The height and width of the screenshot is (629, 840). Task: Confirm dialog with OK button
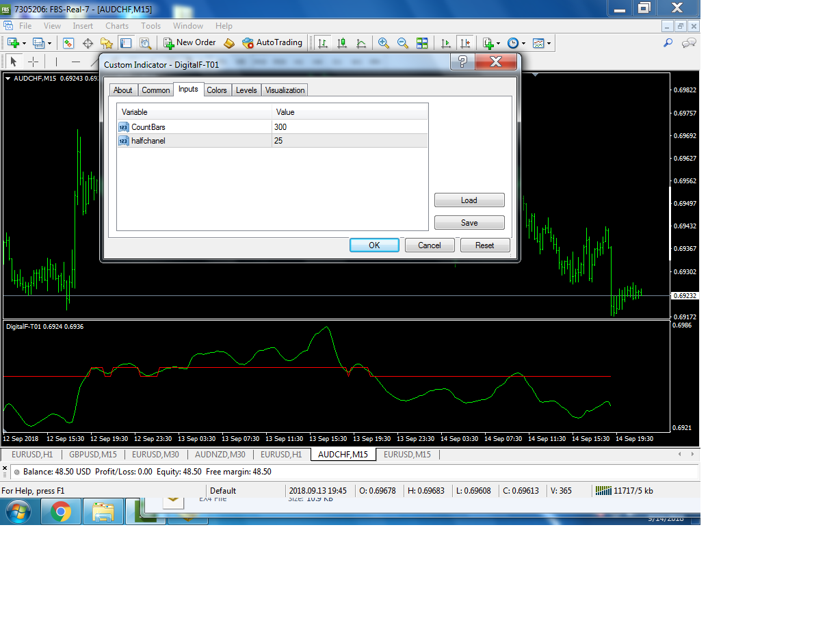click(374, 245)
